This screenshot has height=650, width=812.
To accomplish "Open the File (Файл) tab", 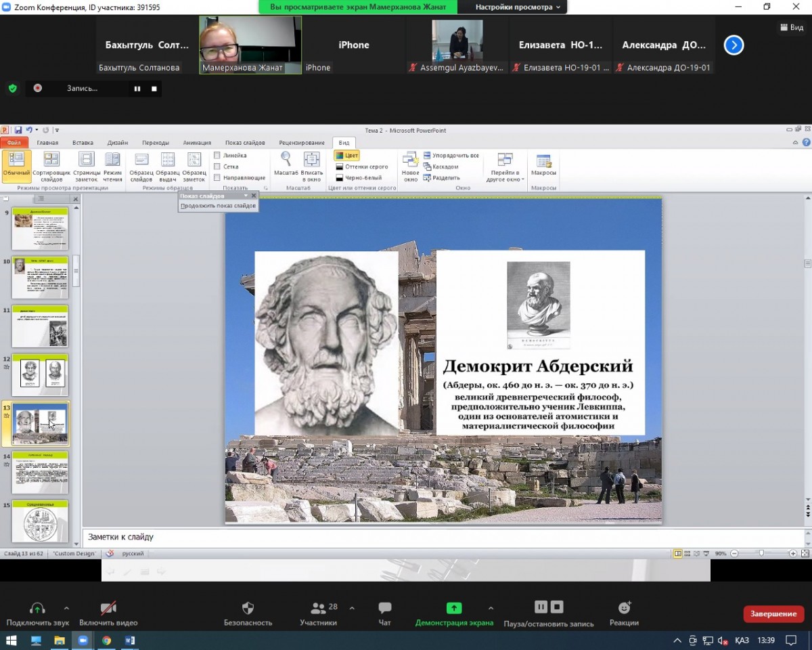I will click(14, 143).
